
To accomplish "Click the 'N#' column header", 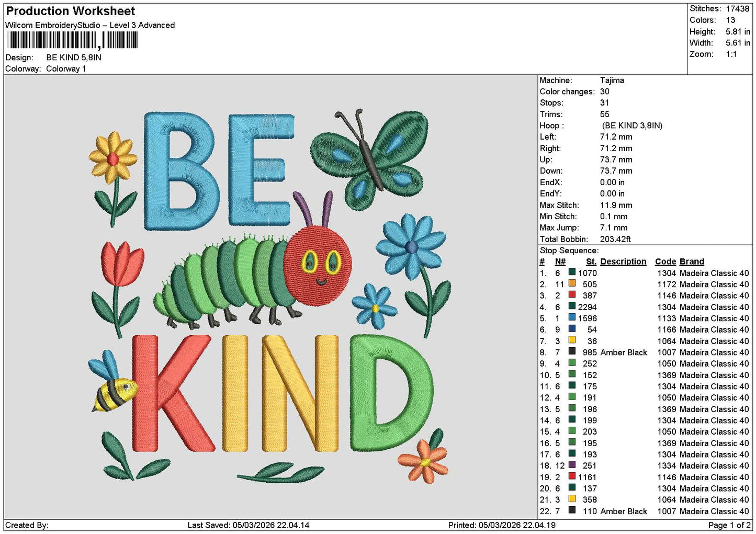I will (560, 262).
